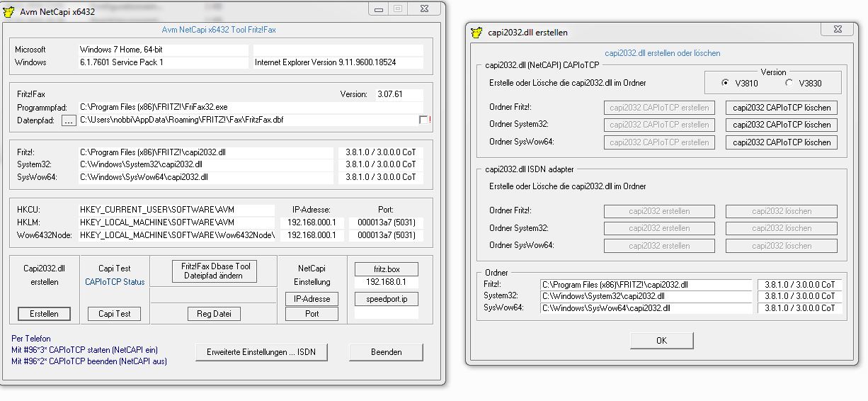The height and width of the screenshot is (401, 868).
Task: Minimize the Avm NetCapi x6432 window
Action: tap(378, 9)
